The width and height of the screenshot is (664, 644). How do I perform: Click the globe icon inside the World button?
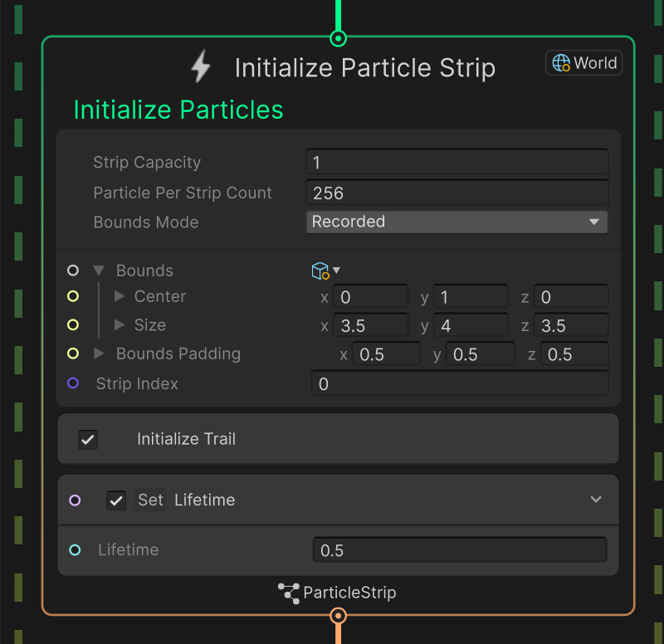[x=561, y=62]
